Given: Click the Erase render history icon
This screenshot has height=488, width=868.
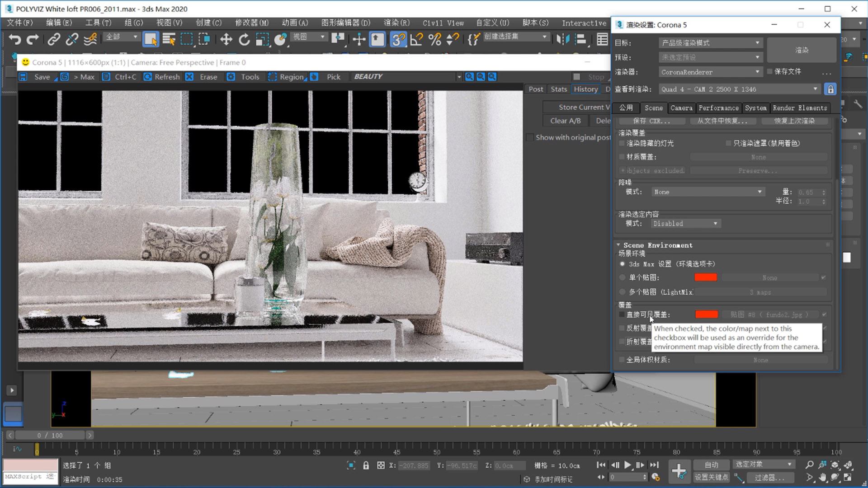Looking at the screenshot, I should 189,76.
